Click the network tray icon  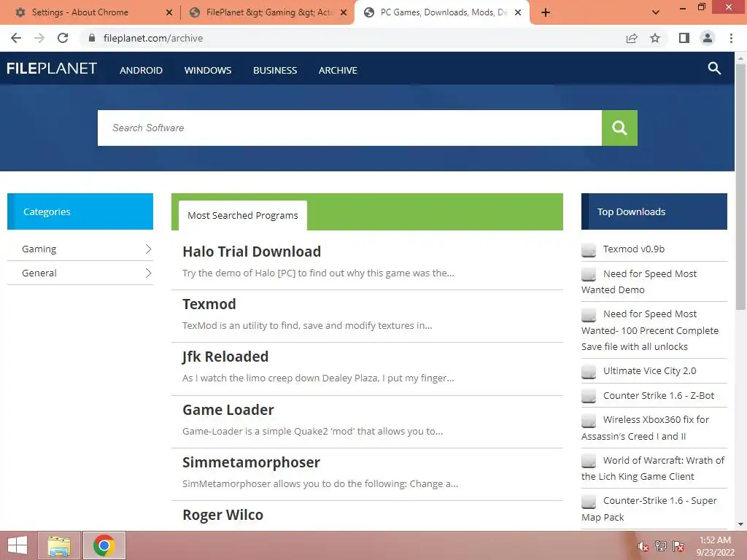tap(661, 546)
